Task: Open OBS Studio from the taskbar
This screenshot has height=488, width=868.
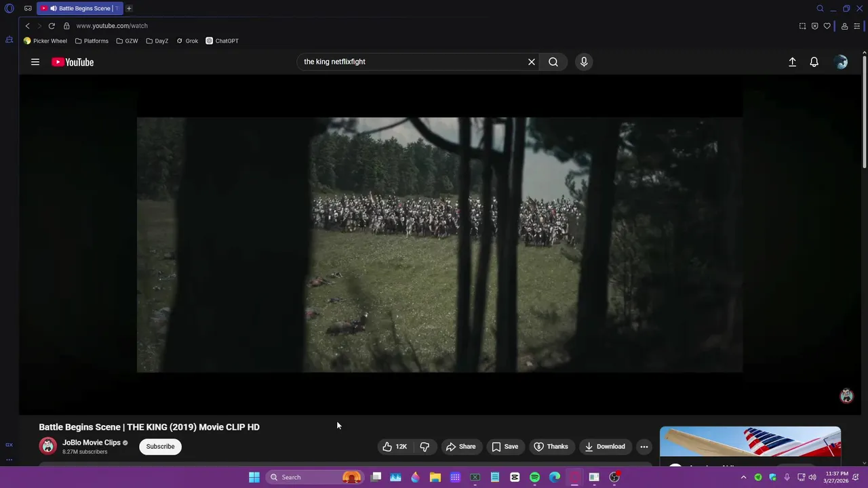Action: coord(614,477)
